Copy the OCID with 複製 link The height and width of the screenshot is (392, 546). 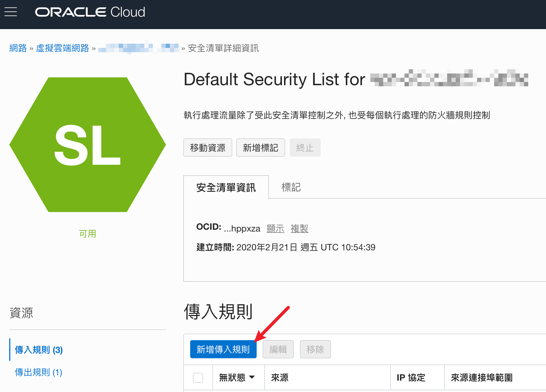[x=299, y=228]
